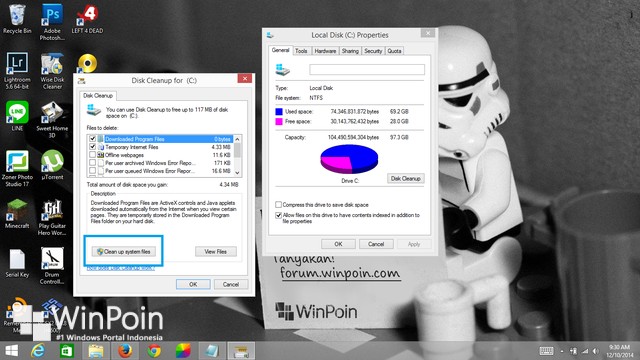Click the magenta Free space swatch
The height and width of the screenshot is (360, 640).
[x=279, y=121]
